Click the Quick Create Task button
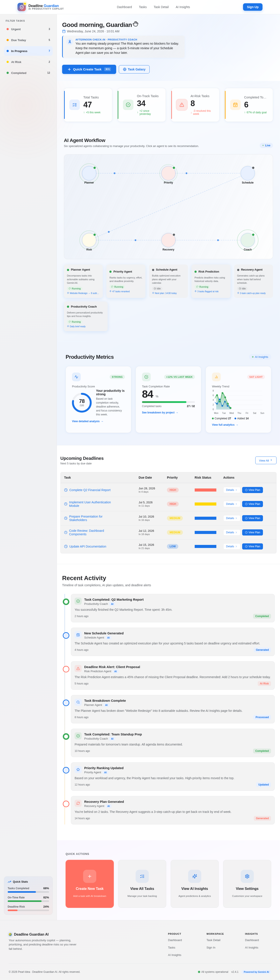The width and height of the screenshot is (280, 980). [x=89, y=69]
